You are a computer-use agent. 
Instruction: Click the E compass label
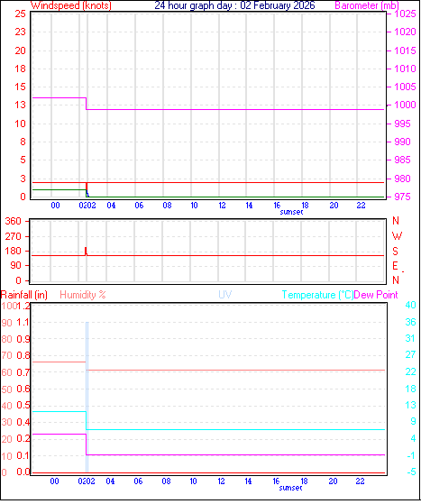tap(395, 266)
